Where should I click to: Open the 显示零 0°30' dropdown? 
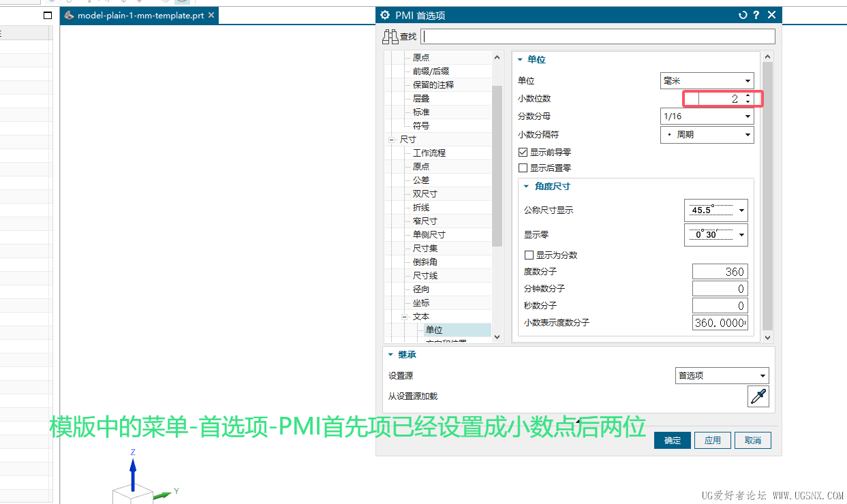click(715, 235)
